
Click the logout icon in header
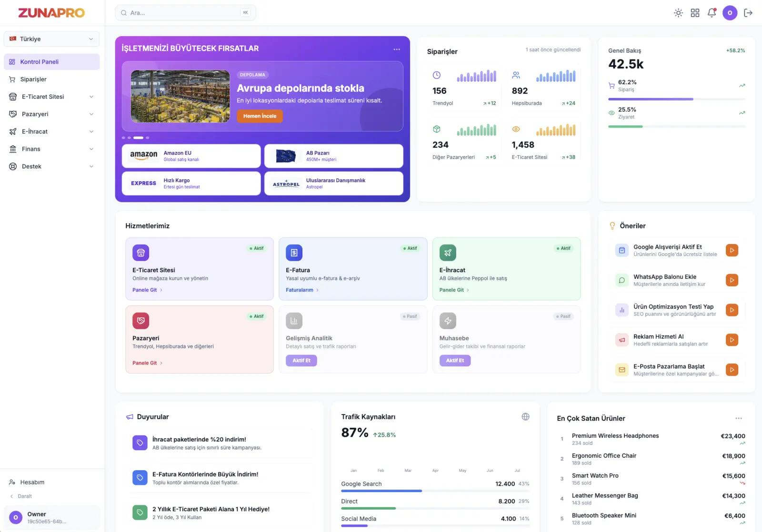click(748, 13)
